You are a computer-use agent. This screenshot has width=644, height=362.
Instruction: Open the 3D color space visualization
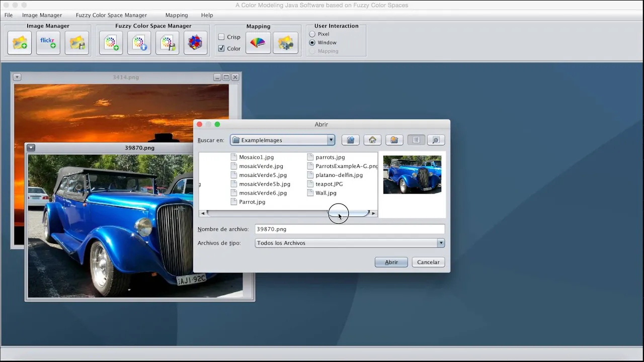pyautogui.click(x=195, y=43)
